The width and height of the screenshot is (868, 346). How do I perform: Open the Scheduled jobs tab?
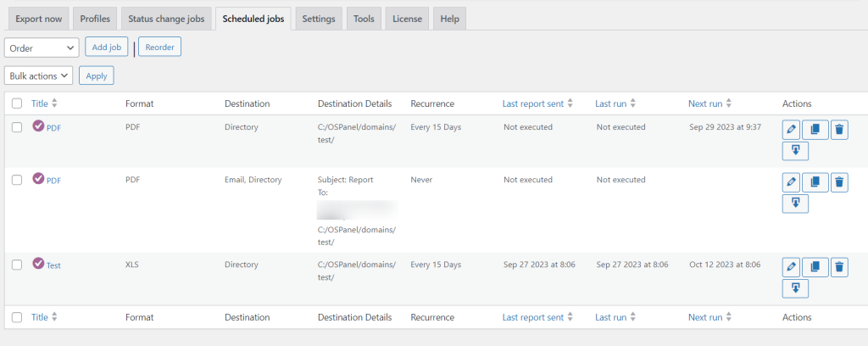(x=253, y=19)
